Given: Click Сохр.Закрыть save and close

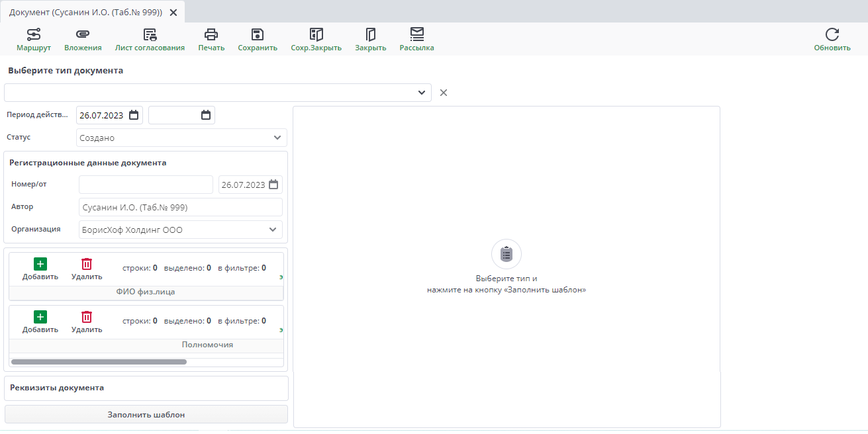Looking at the screenshot, I should (316, 40).
